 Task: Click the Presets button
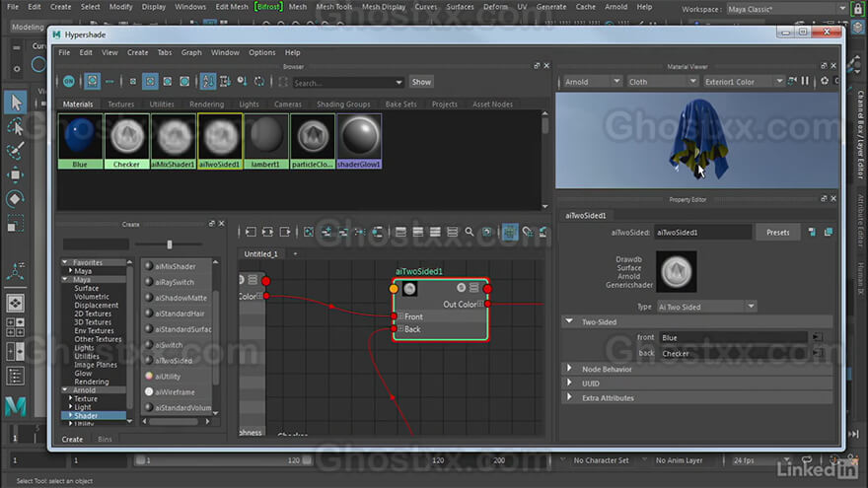point(778,233)
